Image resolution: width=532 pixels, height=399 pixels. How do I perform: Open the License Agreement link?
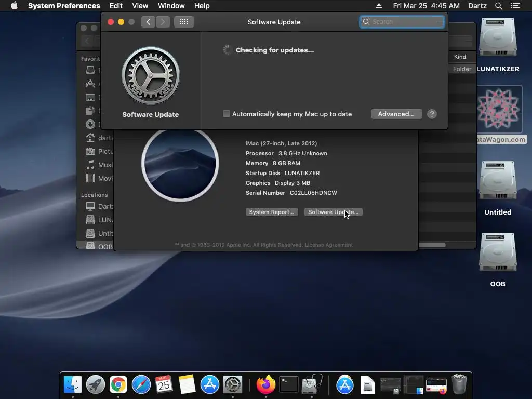[x=329, y=245]
